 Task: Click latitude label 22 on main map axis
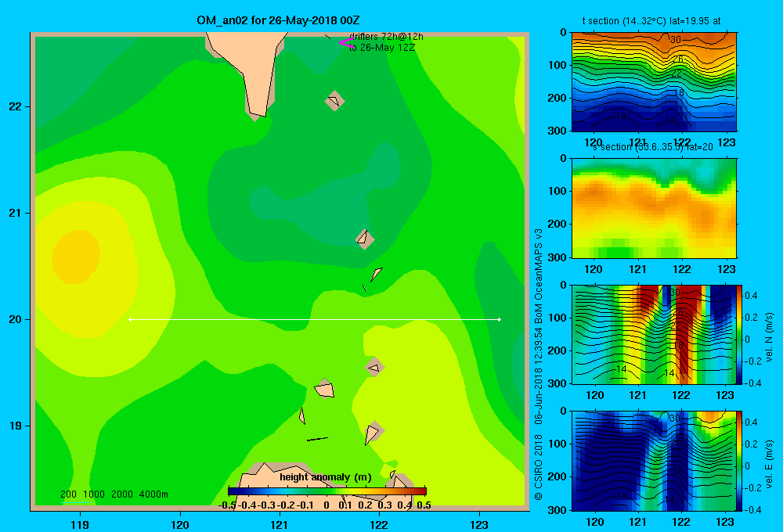15,107
